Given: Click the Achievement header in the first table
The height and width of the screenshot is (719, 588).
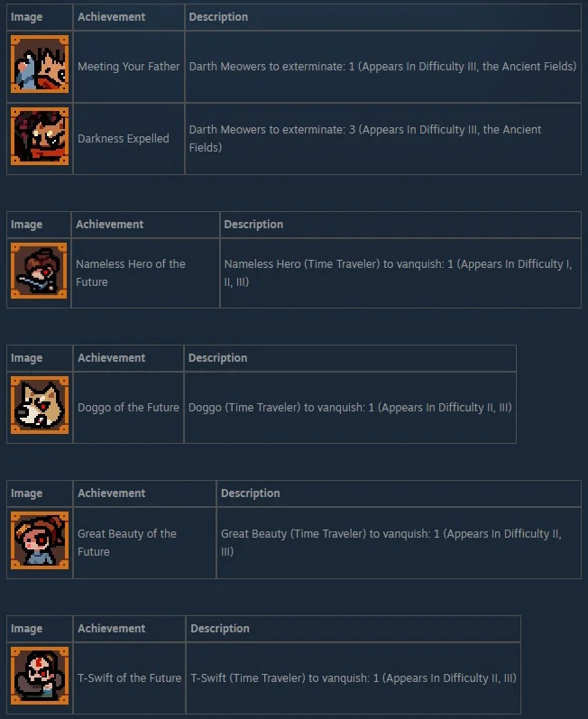Looking at the screenshot, I should tap(111, 17).
